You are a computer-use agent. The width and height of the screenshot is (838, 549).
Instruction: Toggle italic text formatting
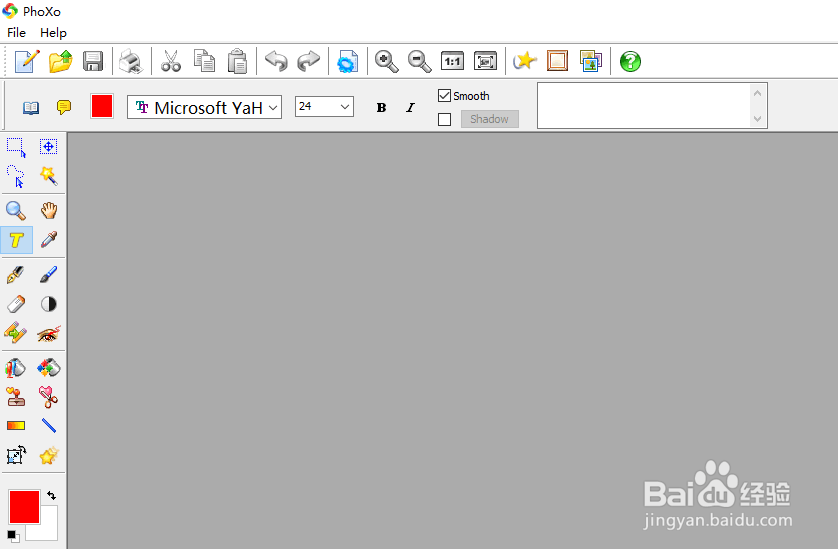[x=410, y=107]
